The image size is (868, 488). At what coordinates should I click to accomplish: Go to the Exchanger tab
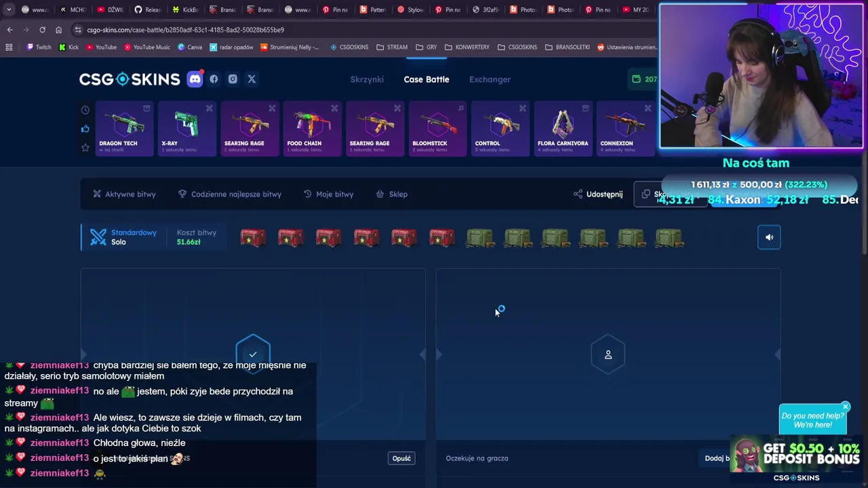tap(490, 79)
